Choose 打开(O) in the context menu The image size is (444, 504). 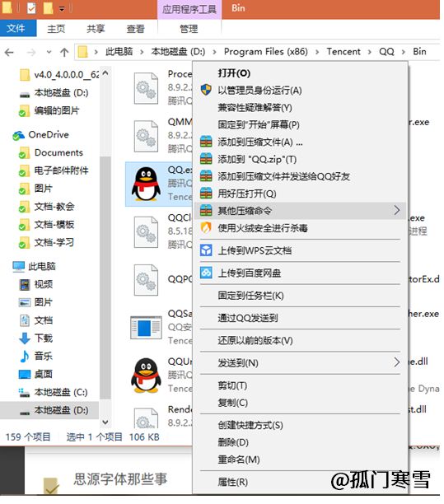coord(234,73)
